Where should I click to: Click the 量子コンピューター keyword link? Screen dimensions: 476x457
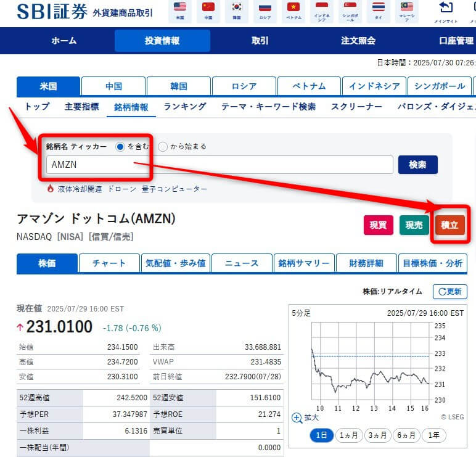point(174,189)
